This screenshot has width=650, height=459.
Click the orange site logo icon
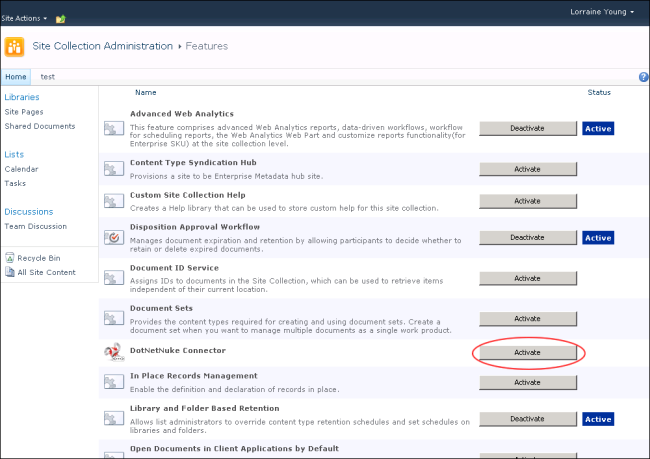[x=14, y=46]
